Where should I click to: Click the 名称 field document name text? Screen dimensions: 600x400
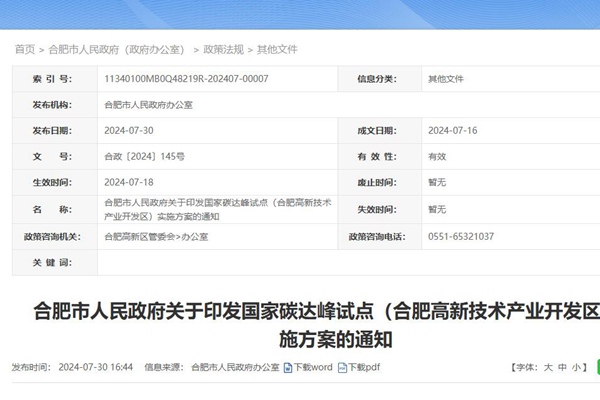coord(217,209)
